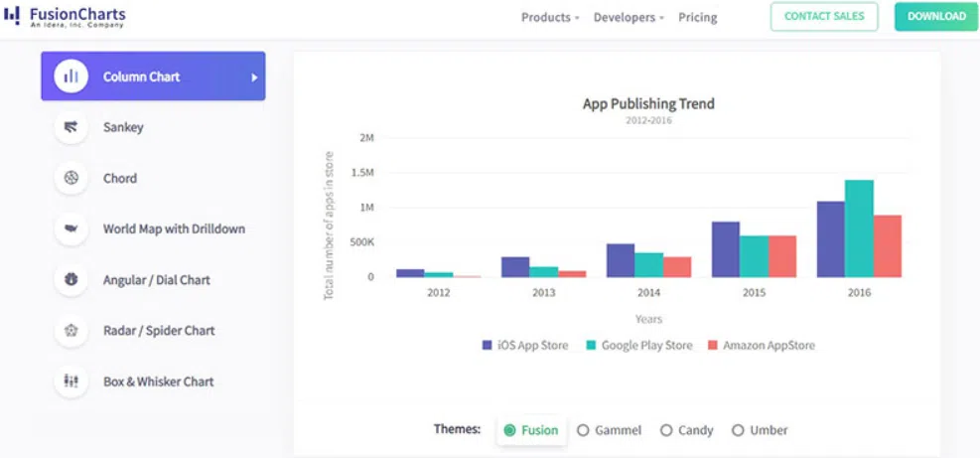Select the Gammel theme radio button
This screenshot has width=980, height=458.
583,430
